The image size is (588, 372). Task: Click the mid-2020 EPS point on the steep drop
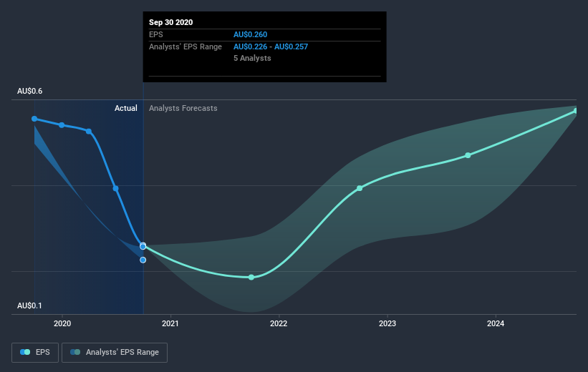[x=116, y=188]
